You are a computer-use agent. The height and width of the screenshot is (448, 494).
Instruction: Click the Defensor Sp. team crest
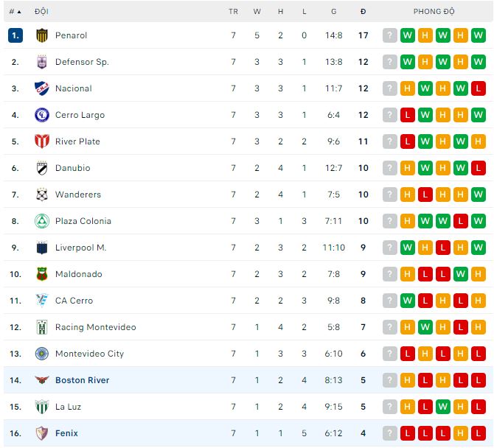41,62
